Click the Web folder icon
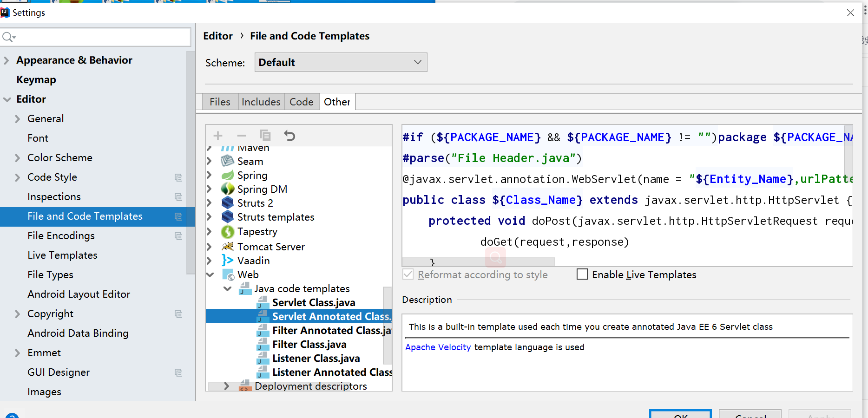The image size is (868, 418). click(x=228, y=274)
